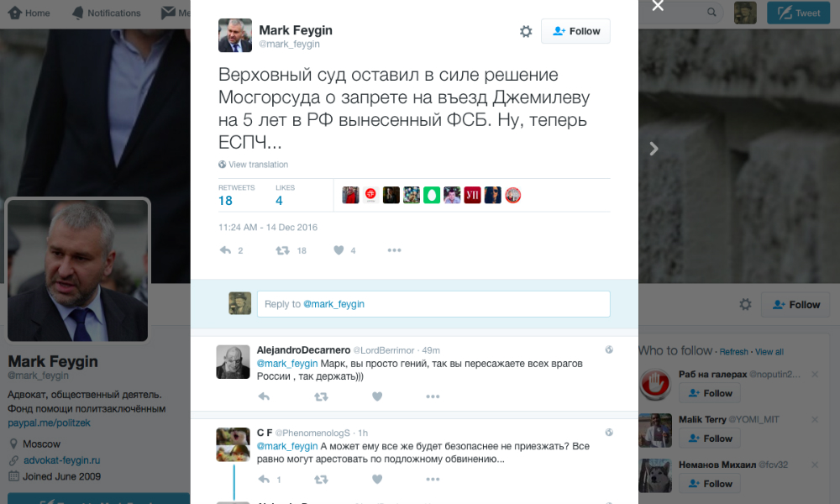This screenshot has height=504, width=840.
Task: Open more options on C F's reply
Action: (433, 479)
